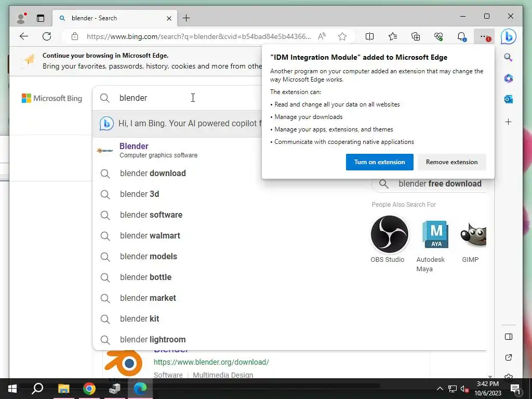The image size is (532, 399).
Task: Click the Microsoft Bing logo
Action: point(52,98)
